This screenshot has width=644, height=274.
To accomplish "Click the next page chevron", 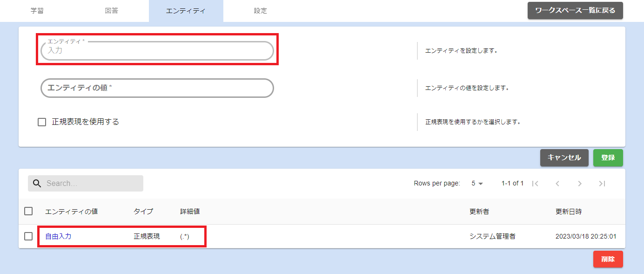I will point(580,184).
